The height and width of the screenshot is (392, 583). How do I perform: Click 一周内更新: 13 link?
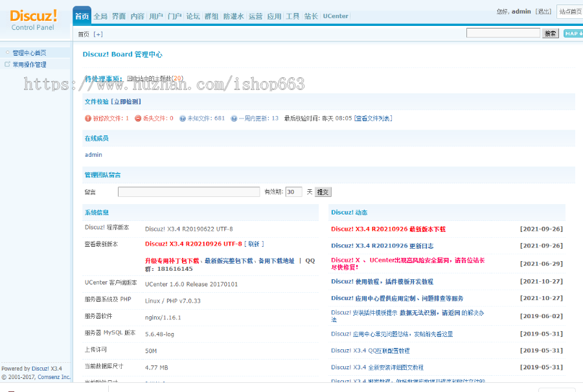[258, 119]
